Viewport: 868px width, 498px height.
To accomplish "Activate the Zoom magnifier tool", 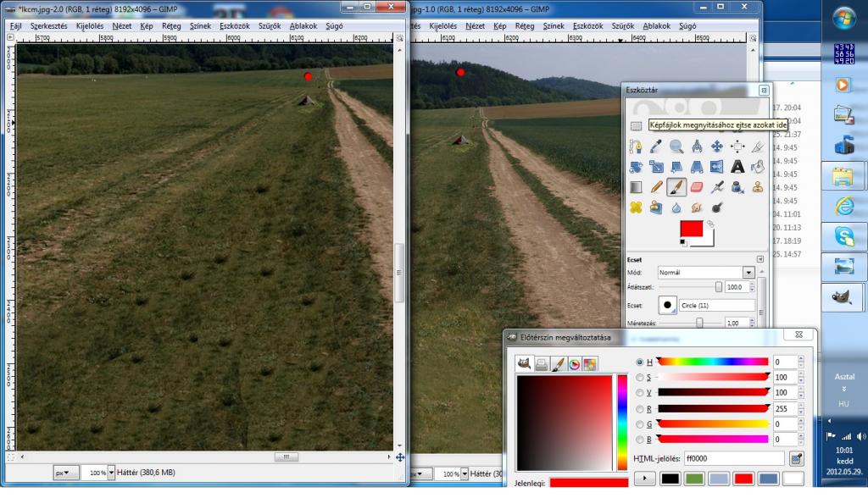I will pos(676,147).
